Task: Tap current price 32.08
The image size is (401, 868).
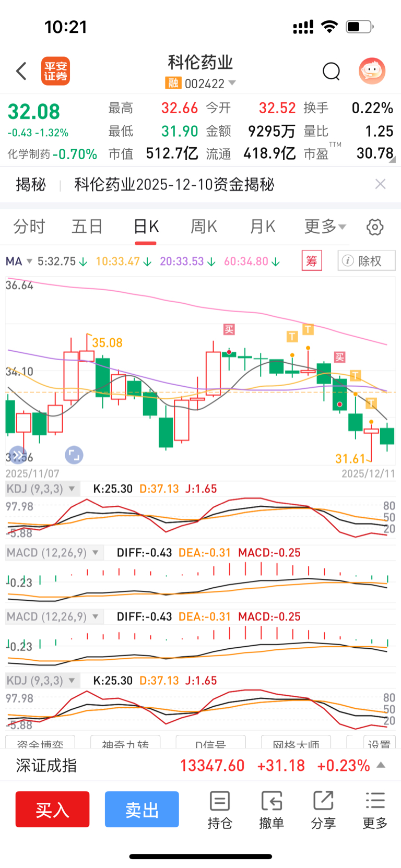Action: coord(34,112)
